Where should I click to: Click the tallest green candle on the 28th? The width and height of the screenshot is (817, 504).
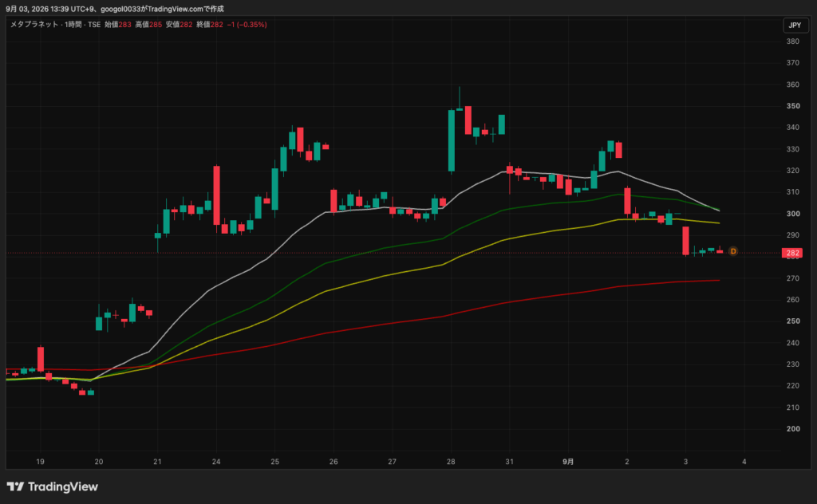click(452, 140)
